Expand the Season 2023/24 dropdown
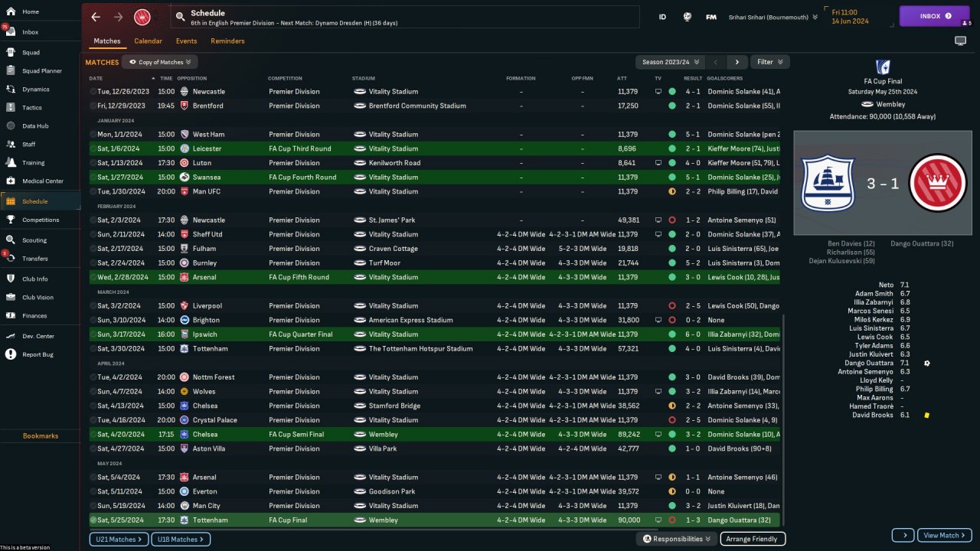980x551 pixels. pos(666,62)
